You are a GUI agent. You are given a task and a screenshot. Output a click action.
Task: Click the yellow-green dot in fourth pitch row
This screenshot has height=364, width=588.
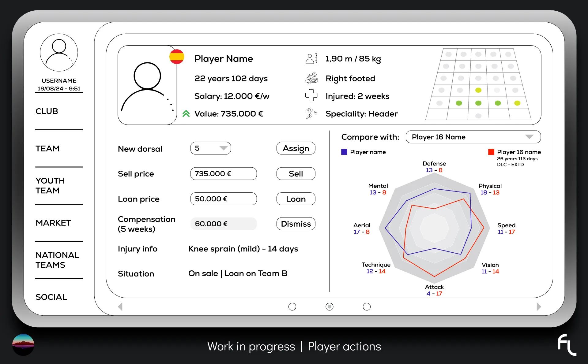478,90
